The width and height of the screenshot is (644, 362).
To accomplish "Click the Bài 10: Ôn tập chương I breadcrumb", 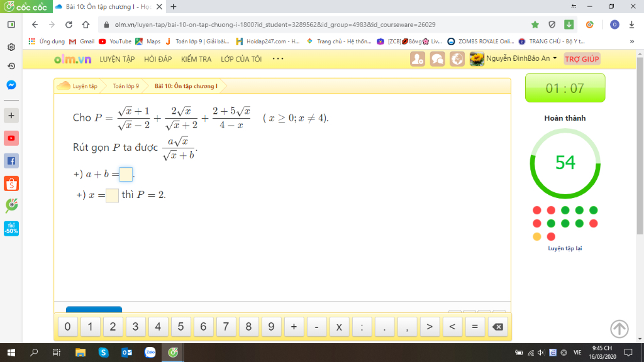I will 186,86.
